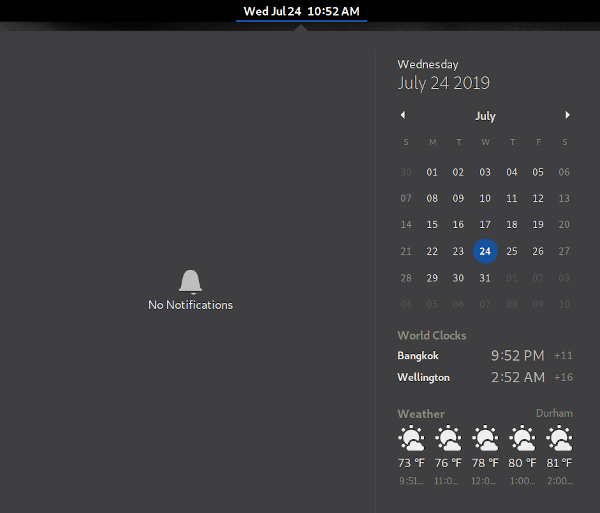Click the notification bell icon
The height and width of the screenshot is (513, 600).
pyautogui.click(x=190, y=282)
